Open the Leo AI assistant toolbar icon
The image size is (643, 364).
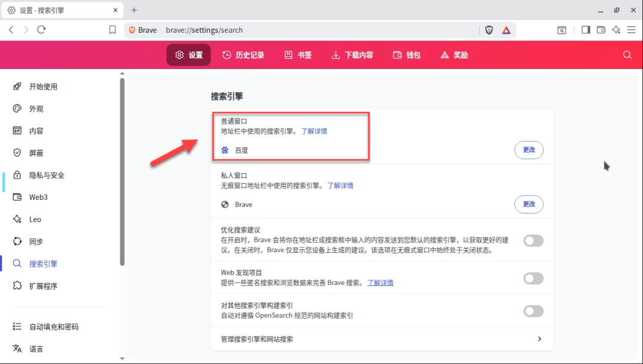616,30
